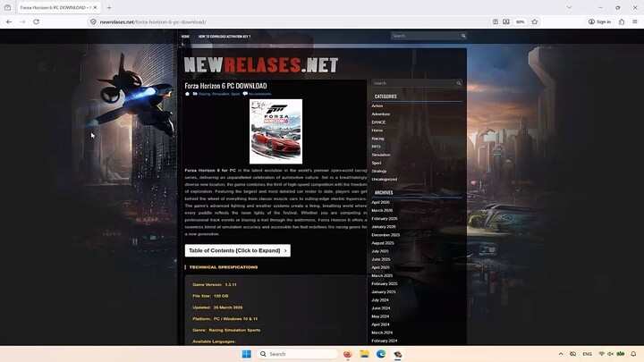Switch the ENG input language

click(x=588, y=354)
